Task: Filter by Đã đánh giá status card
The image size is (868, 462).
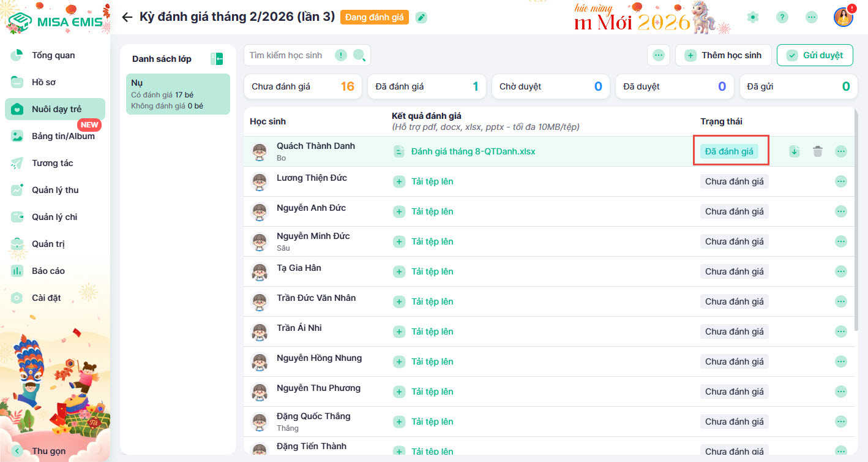Action: click(427, 86)
